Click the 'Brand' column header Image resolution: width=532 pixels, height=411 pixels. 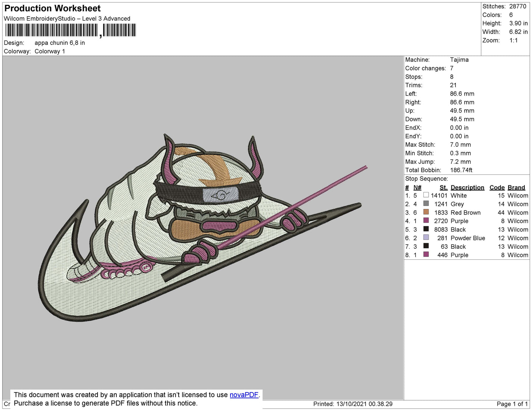tap(517, 187)
